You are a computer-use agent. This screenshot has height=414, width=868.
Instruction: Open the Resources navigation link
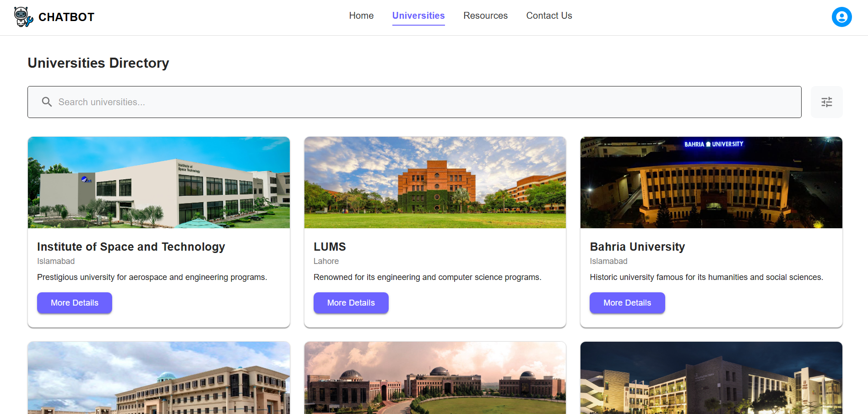[x=485, y=16]
